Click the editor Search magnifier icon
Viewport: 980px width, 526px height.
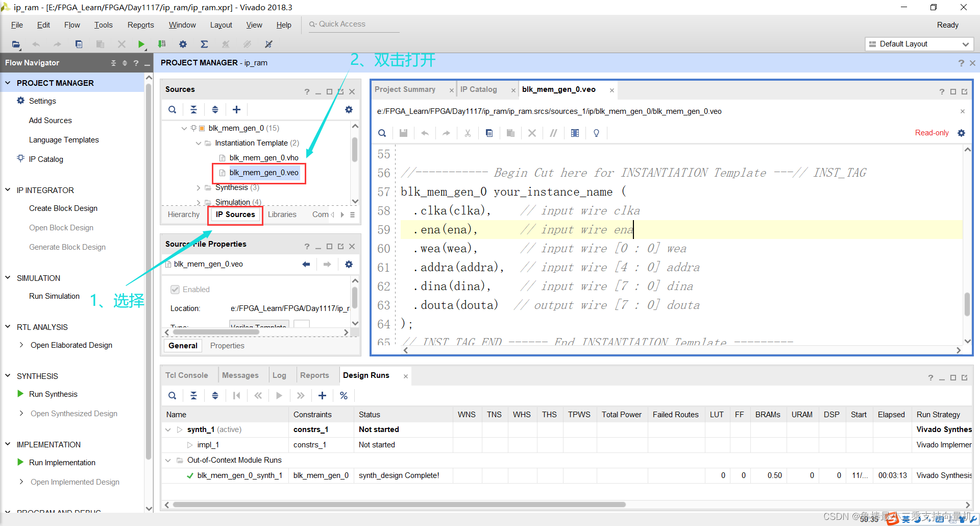(x=382, y=133)
